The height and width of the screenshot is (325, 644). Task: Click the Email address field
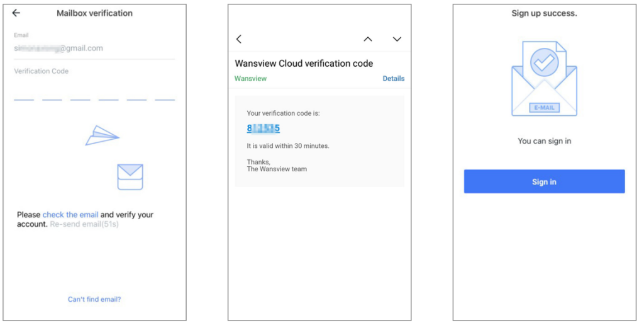(x=94, y=48)
